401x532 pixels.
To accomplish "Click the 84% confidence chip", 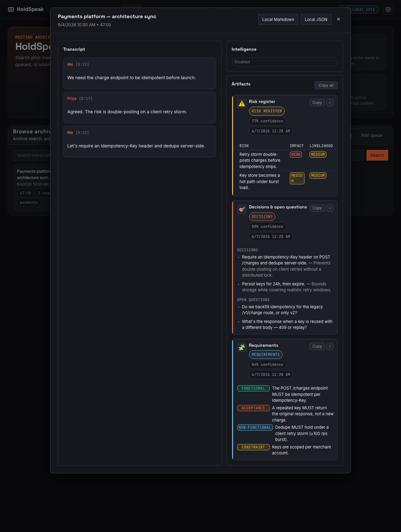I will tap(268, 365).
